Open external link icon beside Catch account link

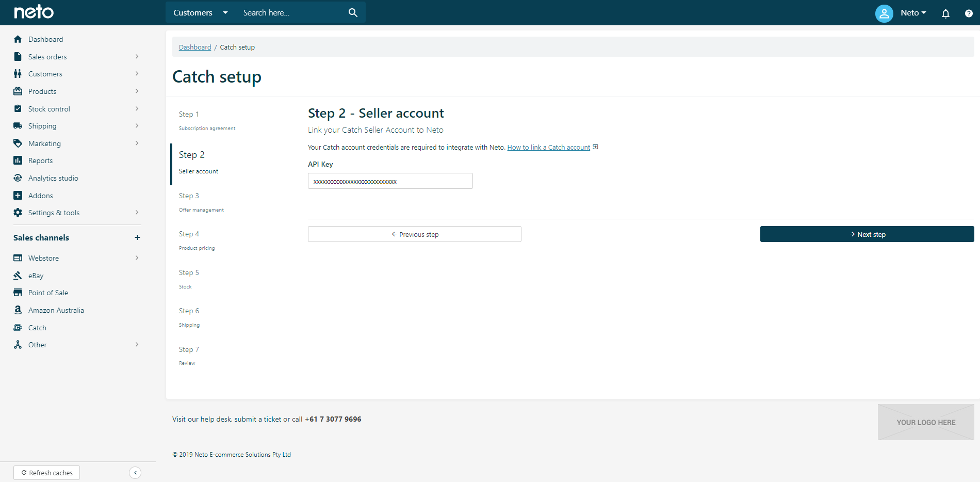pos(595,147)
